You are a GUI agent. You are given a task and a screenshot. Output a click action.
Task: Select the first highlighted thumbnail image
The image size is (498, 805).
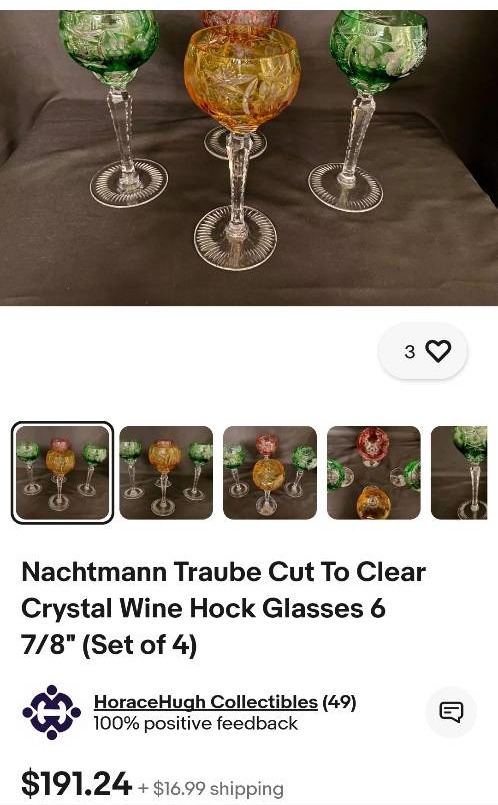(x=62, y=472)
